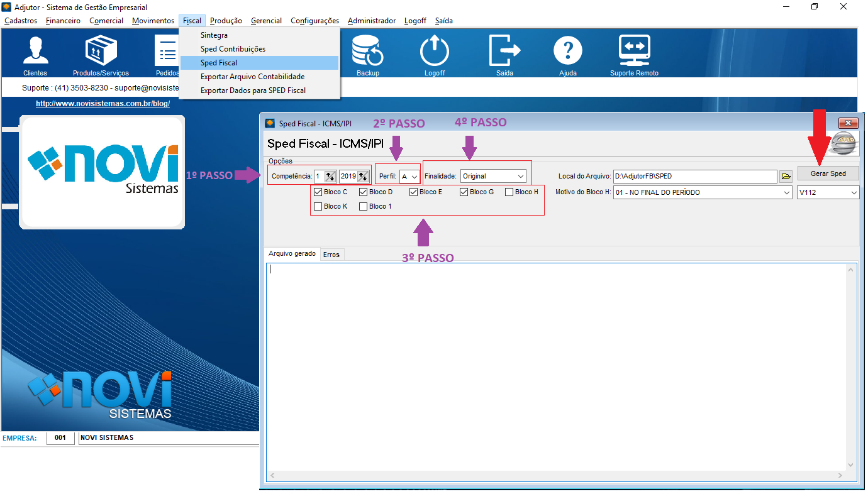Click the Logoff power icon in toolbar
This screenshot has height=494, width=868.
pos(435,55)
